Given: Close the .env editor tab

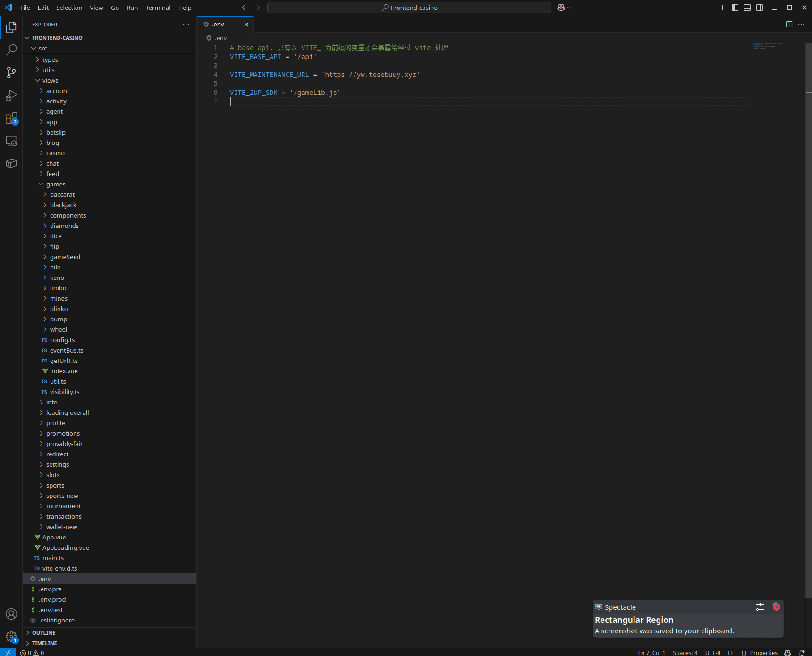Looking at the screenshot, I should click(x=246, y=25).
